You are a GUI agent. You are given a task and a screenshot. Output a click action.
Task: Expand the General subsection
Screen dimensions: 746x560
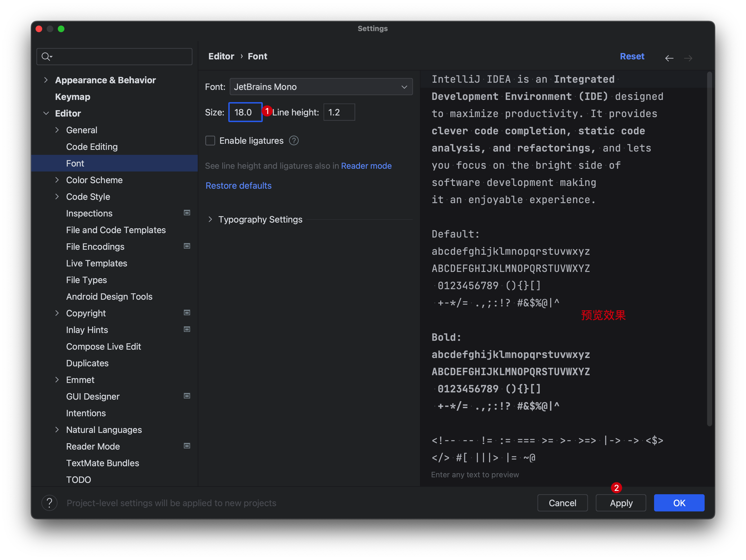coord(57,130)
